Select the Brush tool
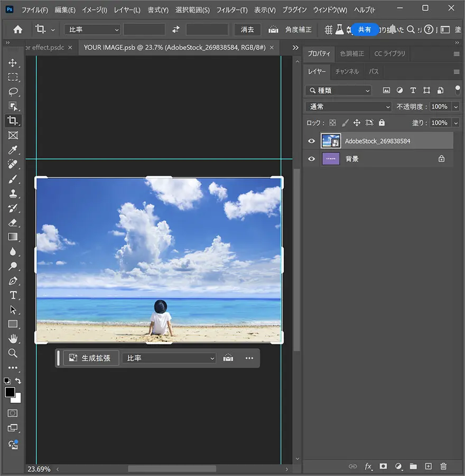465x476 pixels. click(13, 179)
